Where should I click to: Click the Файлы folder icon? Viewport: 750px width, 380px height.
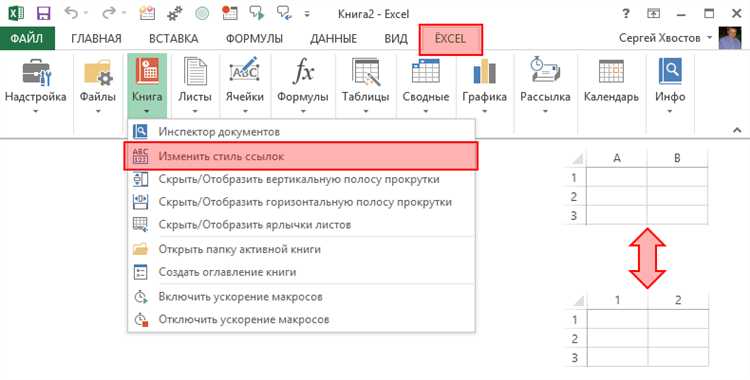[98, 73]
